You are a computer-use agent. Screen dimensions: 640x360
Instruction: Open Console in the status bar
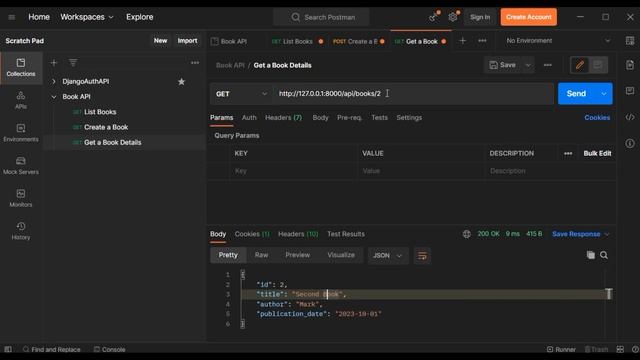pyautogui.click(x=109, y=349)
